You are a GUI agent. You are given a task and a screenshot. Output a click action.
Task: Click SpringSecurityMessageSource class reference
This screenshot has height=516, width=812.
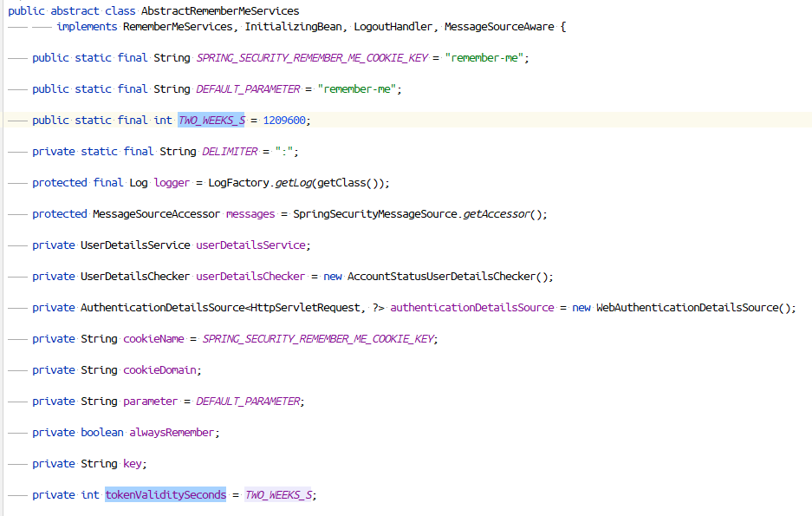coord(375,214)
